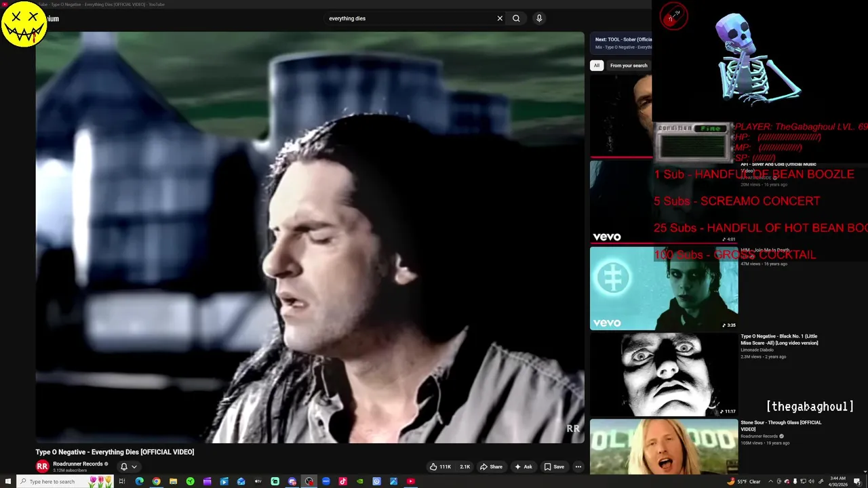The width and height of the screenshot is (868, 488).
Task: Launch Google Chrome from the taskbar
Action: (x=156, y=481)
